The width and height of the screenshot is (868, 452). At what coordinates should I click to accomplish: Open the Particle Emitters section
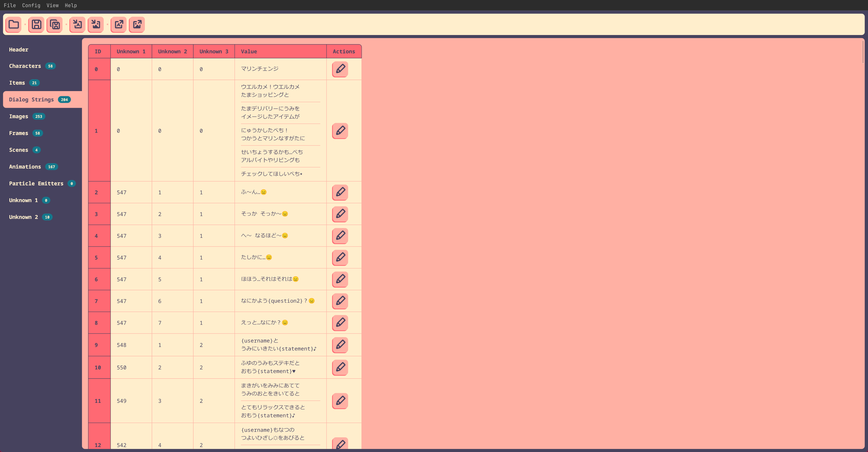coord(43,183)
